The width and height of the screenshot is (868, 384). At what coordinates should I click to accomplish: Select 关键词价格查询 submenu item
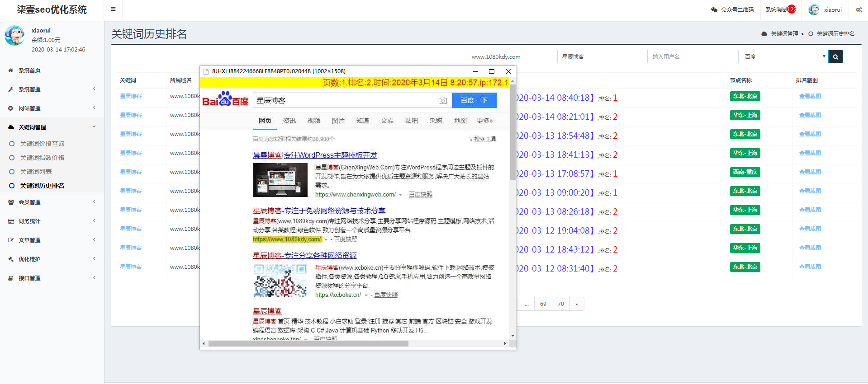[42, 144]
